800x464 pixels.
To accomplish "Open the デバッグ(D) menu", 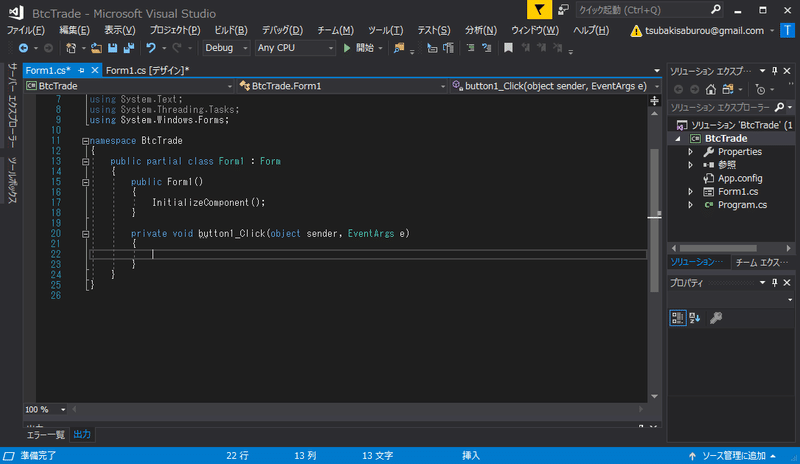I will pos(282,31).
